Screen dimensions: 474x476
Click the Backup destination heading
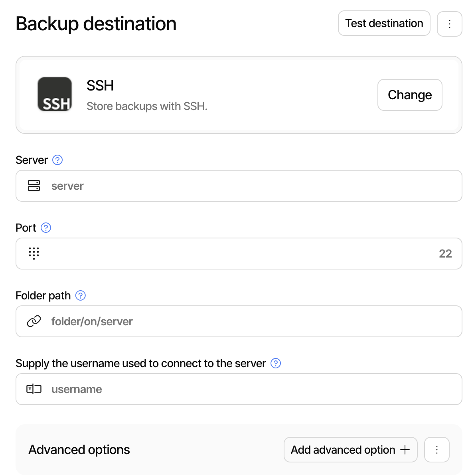point(96,24)
